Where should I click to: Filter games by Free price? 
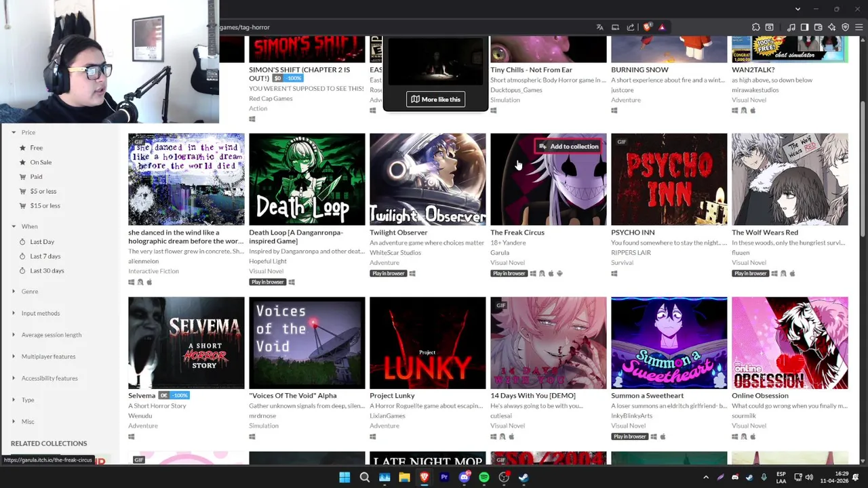pyautogui.click(x=36, y=148)
